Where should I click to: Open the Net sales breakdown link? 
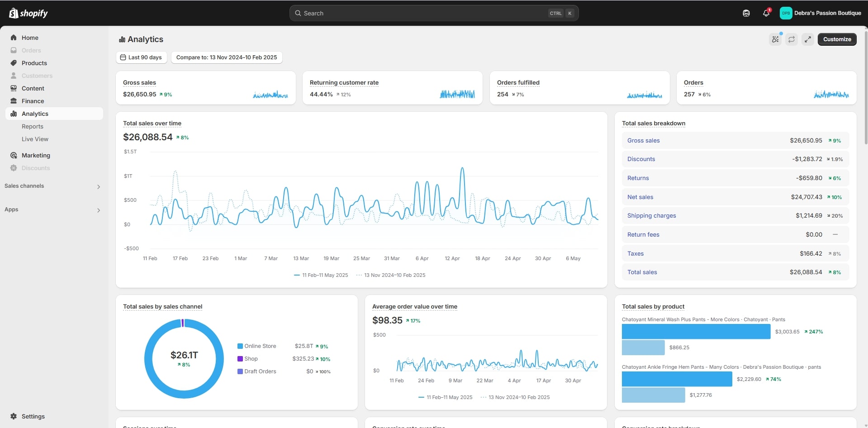click(640, 197)
